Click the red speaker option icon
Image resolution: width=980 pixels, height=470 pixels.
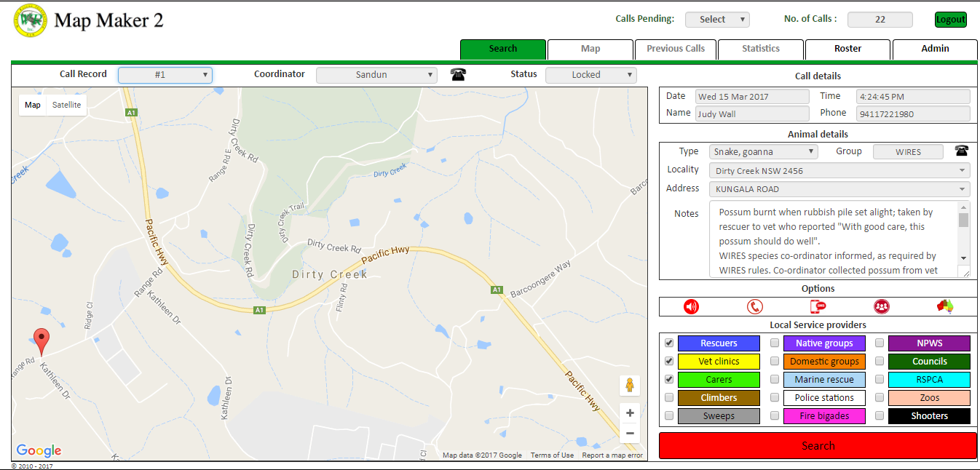pos(691,306)
